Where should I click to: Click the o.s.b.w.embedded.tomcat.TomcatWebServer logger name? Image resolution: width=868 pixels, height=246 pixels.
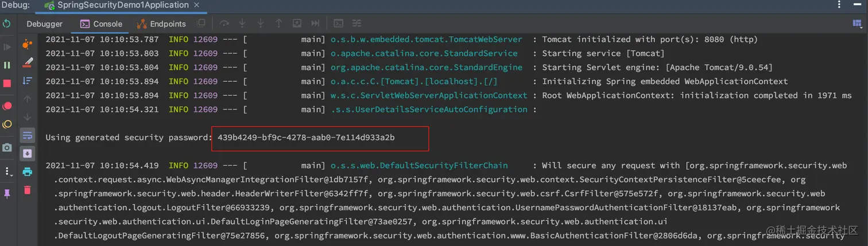tap(427, 40)
